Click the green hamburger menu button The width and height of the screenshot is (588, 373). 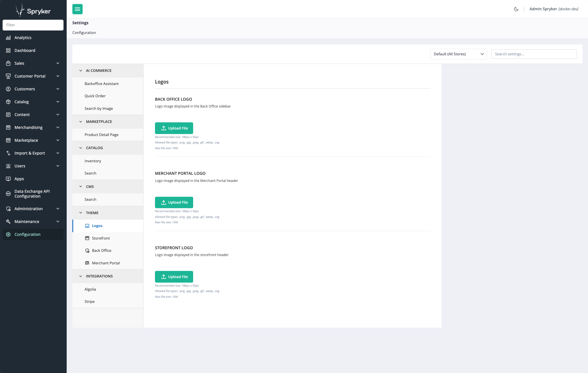pos(77,9)
